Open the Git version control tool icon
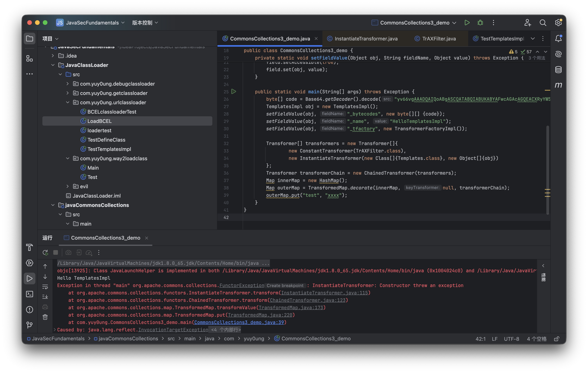This screenshot has width=588, height=373. coord(30,325)
